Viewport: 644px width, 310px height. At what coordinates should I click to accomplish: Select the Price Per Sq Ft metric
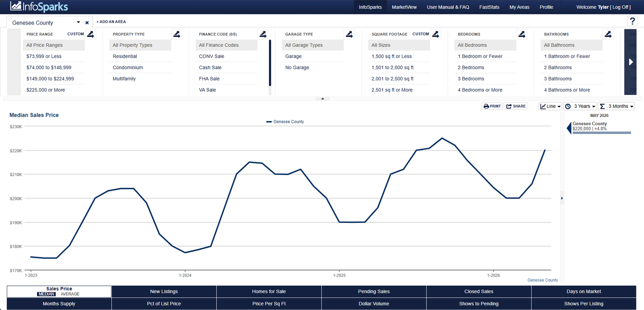tap(269, 304)
